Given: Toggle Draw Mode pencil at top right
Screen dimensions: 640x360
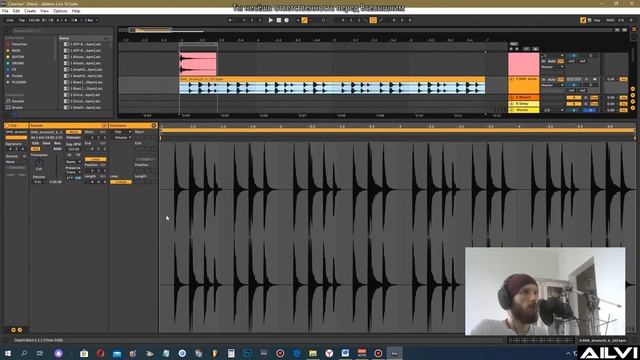Looking at the screenshot, I should pos(583,20).
